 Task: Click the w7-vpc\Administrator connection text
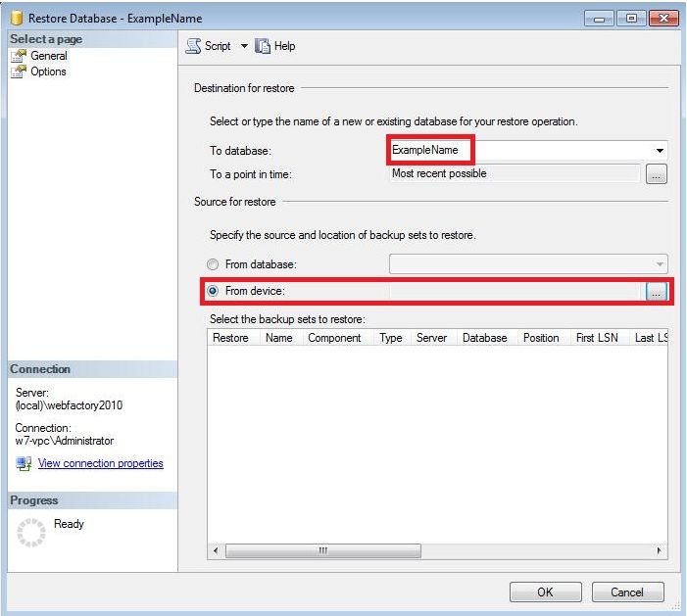(65, 441)
